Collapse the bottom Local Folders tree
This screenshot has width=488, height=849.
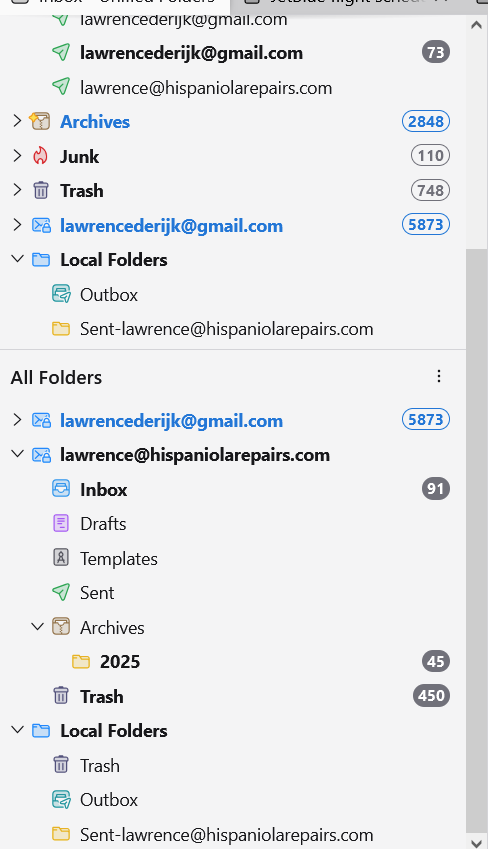(17, 730)
